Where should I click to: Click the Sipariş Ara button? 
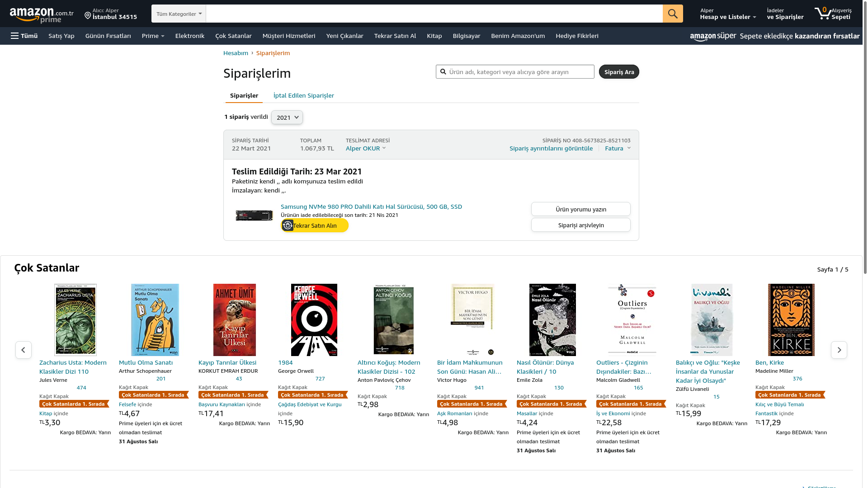pyautogui.click(x=619, y=72)
